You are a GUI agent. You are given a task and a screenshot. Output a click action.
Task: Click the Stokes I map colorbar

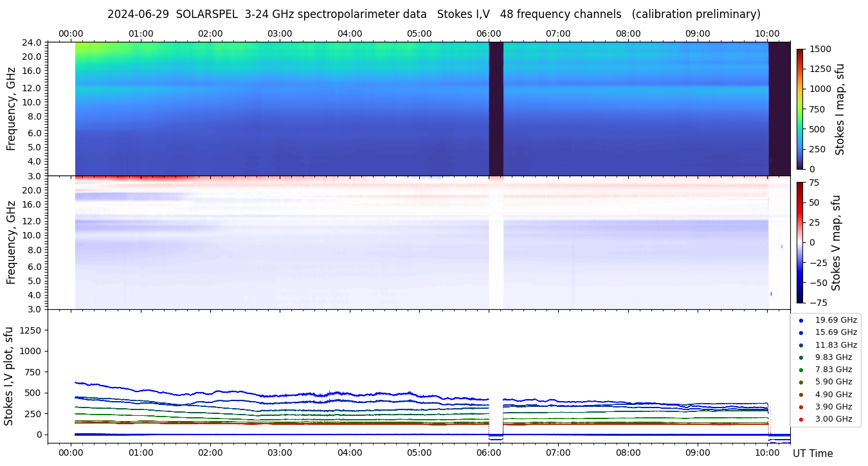[x=800, y=109]
